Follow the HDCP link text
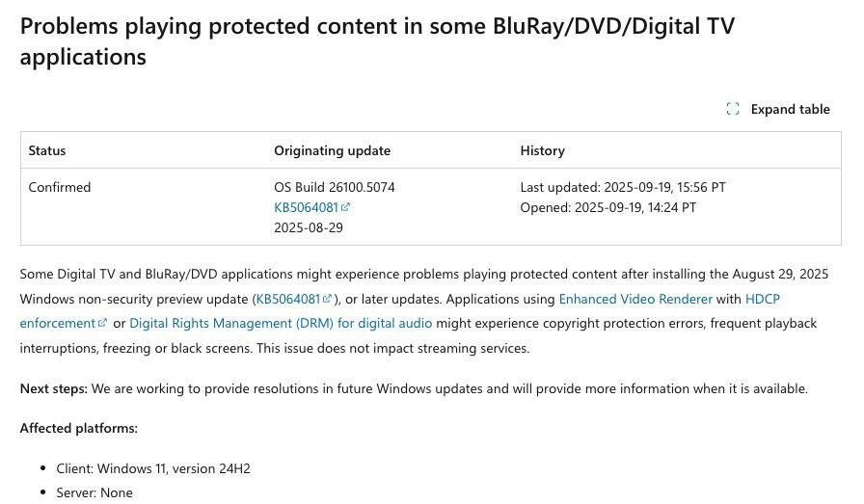This screenshot has height=504, width=864. pos(763,299)
